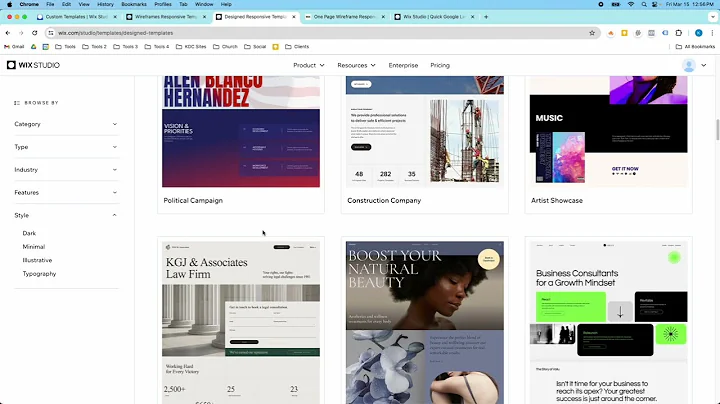Close the Custom Templates tab
The width and height of the screenshot is (720, 404).
pyautogui.click(x=115, y=17)
